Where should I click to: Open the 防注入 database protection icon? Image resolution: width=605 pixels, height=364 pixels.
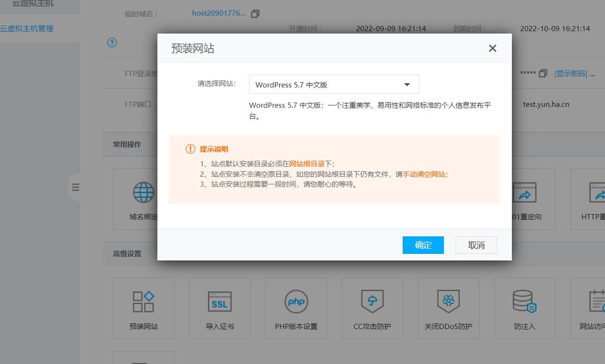pos(525,308)
